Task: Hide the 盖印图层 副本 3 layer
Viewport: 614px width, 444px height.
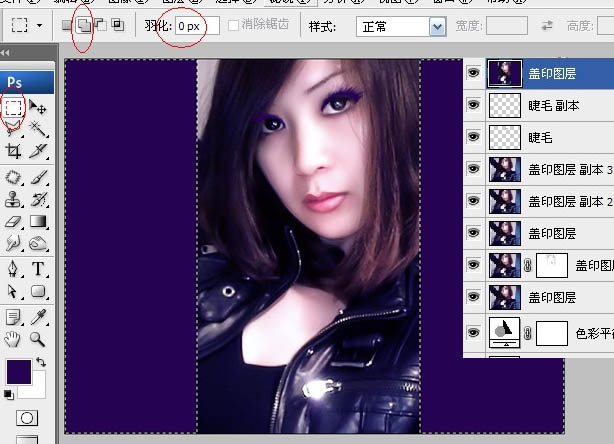Action: 474,169
